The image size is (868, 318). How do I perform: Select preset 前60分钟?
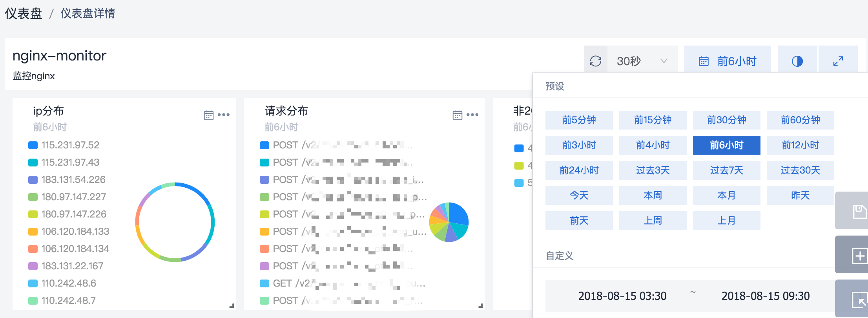click(800, 120)
